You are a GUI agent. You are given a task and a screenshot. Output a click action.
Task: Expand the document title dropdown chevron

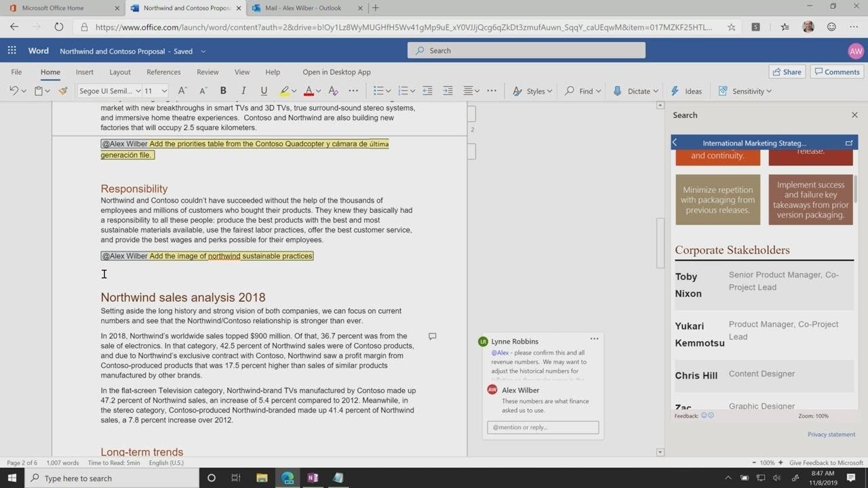pos(203,51)
